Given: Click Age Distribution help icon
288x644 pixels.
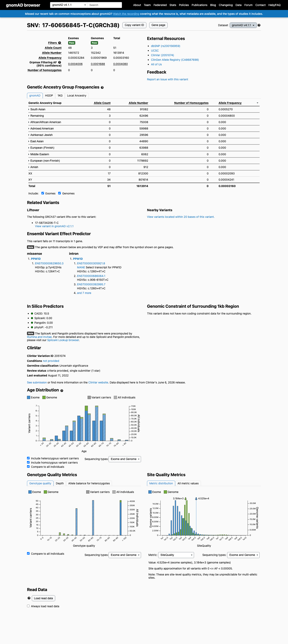Looking at the screenshot, I should pyautogui.click(x=62, y=390).
